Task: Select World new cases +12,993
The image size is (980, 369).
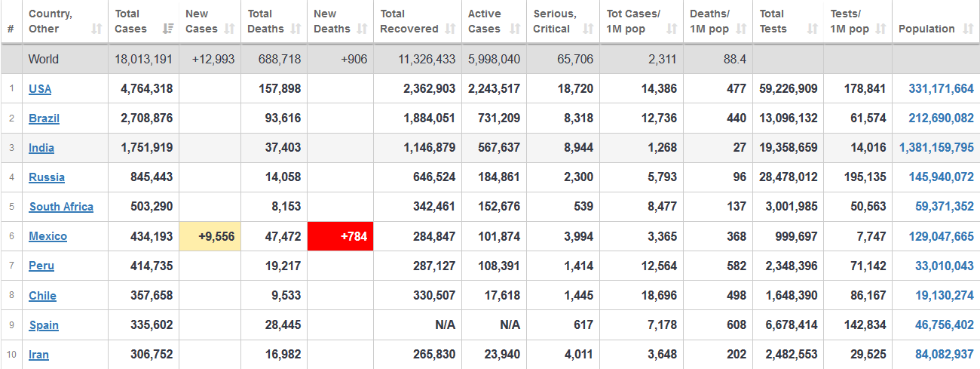Action: point(213,59)
